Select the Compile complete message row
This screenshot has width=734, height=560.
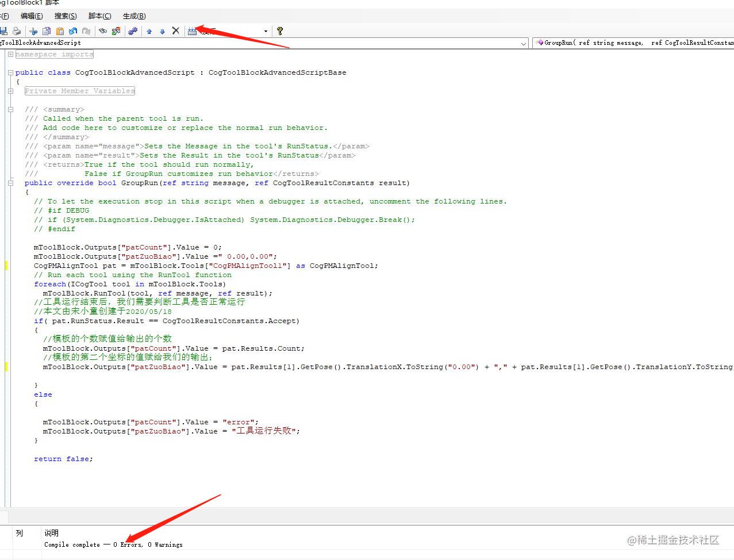[x=113, y=544]
